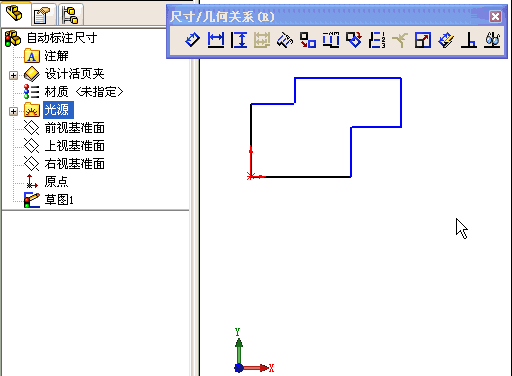Select the Vertical Dimension tool
This screenshot has height=376, width=512.
tap(239, 40)
